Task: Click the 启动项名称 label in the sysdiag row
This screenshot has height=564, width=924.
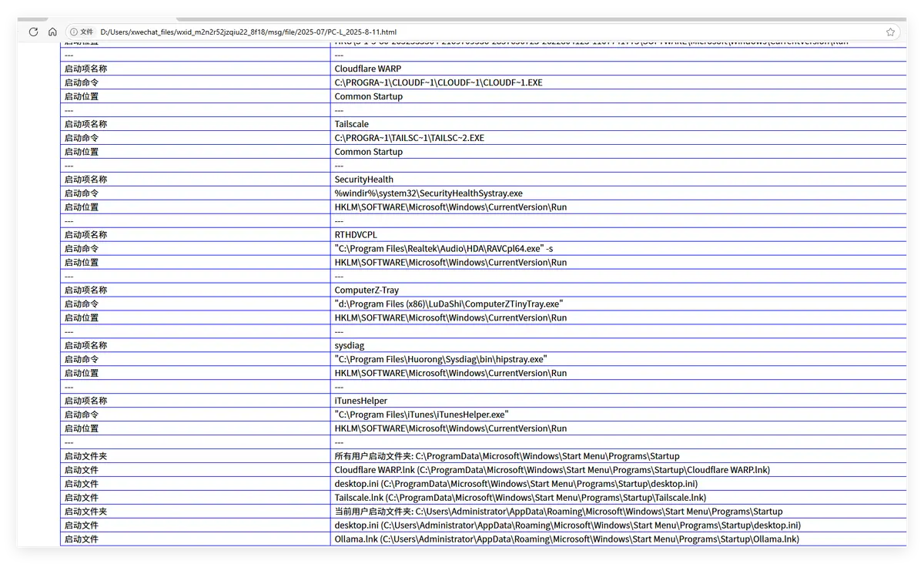Action: click(85, 346)
